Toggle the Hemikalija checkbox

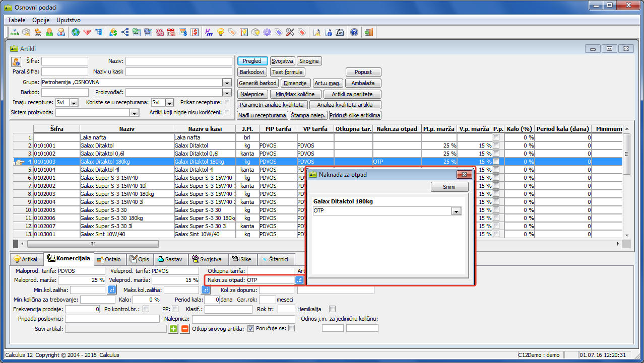[x=332, y=309]
